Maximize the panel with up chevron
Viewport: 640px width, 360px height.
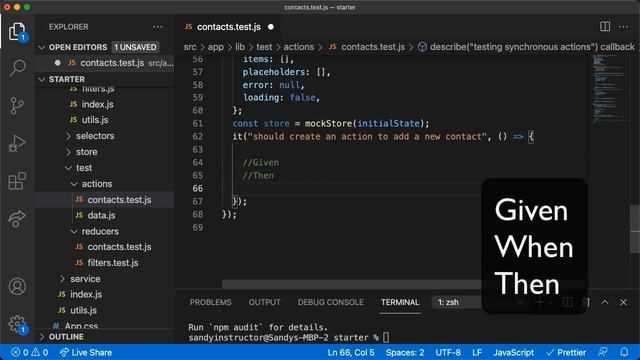pos(604,302)
